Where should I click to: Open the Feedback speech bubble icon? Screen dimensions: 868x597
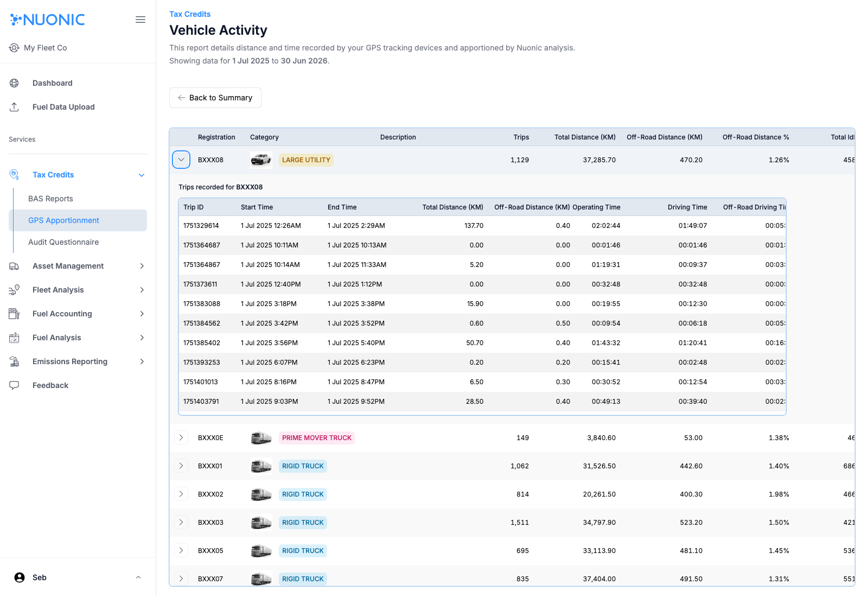14,385
